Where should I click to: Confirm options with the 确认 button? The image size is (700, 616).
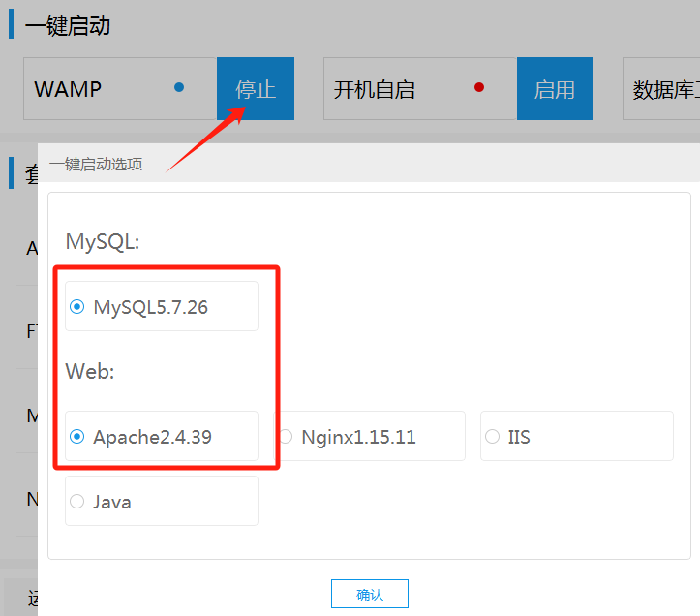click(370, 594)
